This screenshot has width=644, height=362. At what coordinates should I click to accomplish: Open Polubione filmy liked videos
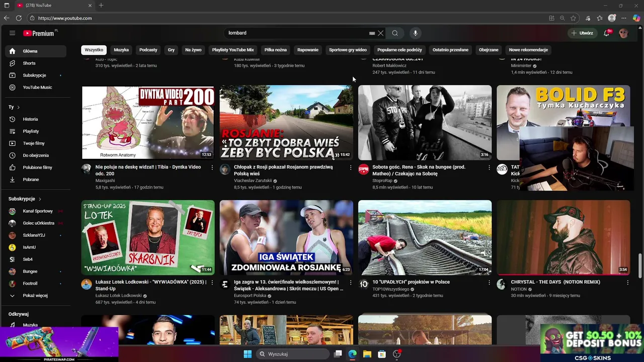pos(35,167)
